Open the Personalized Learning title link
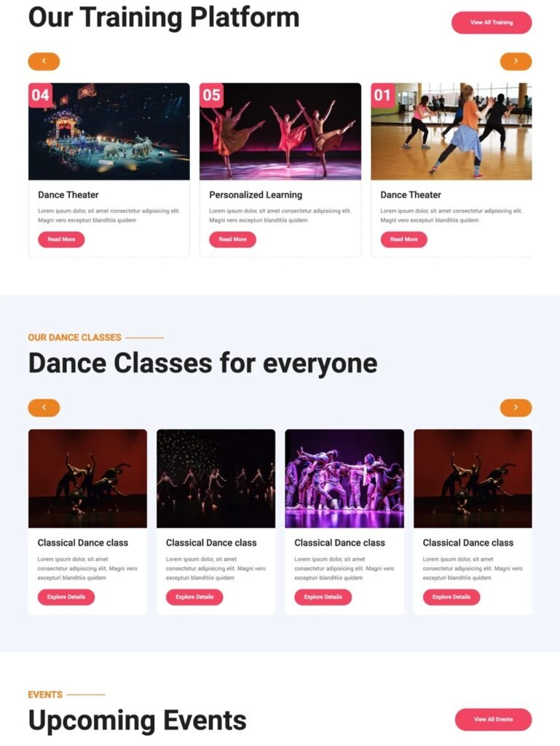Viewport: 560px width, 746px height. pyautogui.click(x=256, y=195)
